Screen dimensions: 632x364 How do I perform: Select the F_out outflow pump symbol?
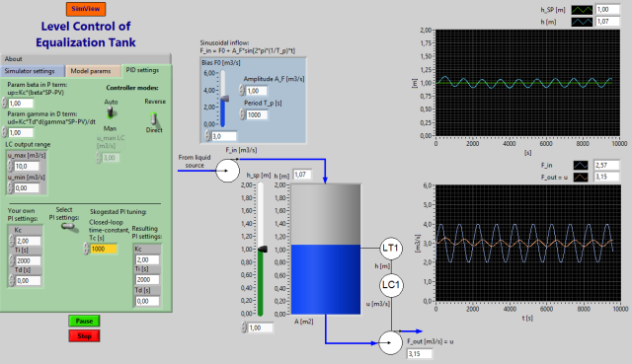(x=390, y=343)
